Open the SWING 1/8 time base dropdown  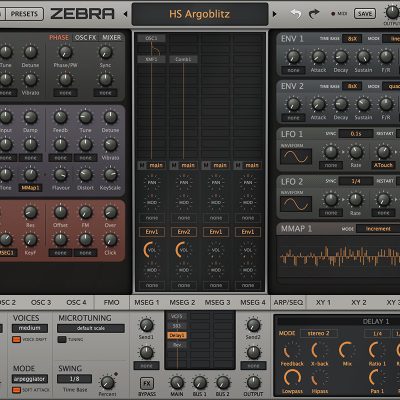coord(74,379)
